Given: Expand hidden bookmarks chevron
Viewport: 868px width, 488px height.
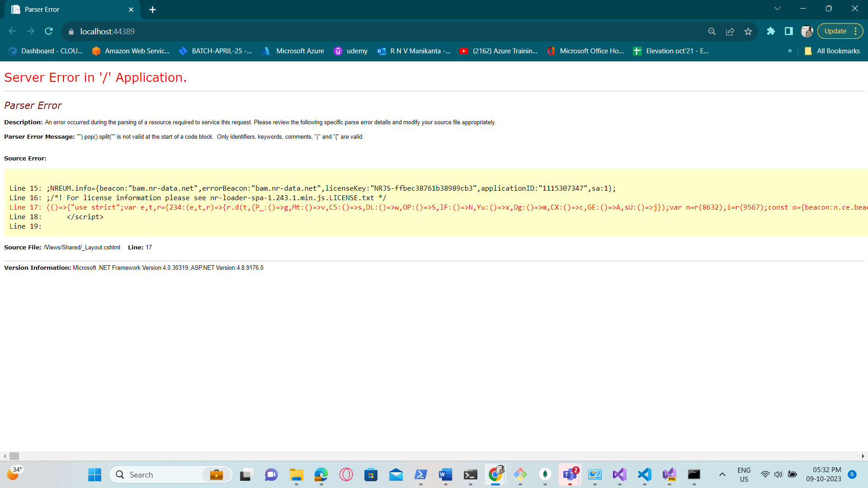Looking at the screenshot, I should [x=790, y=51].
